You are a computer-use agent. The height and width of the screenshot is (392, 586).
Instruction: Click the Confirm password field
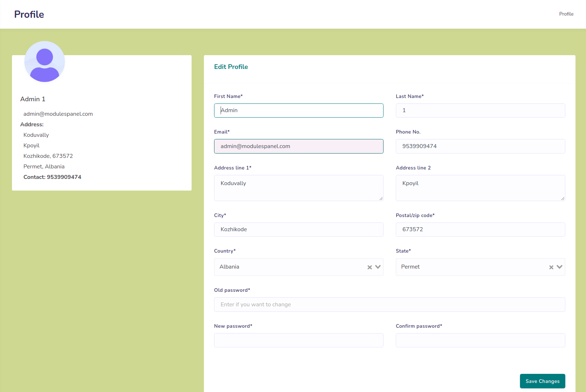pyautogui.click(x=480, y=340)
